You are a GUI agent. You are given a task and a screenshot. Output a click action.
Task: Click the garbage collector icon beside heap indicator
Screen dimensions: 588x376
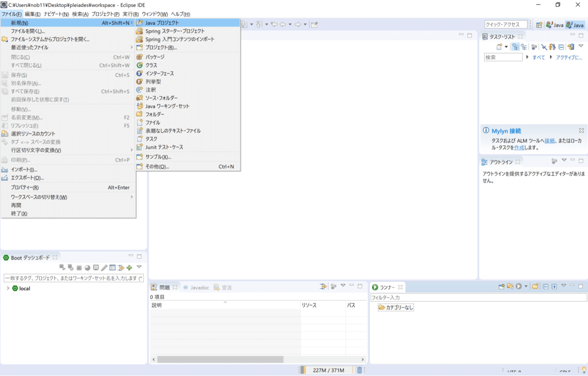[360, 370]
